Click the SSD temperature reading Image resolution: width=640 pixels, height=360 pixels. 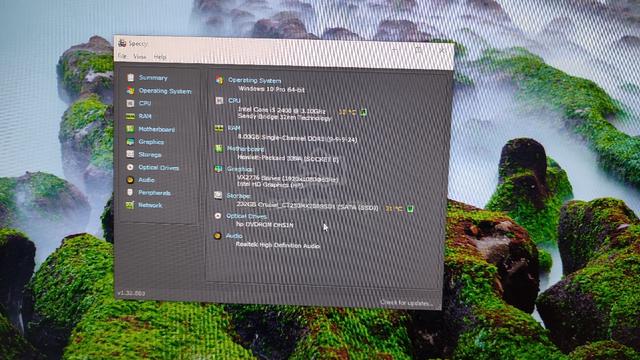pos(394,209)
